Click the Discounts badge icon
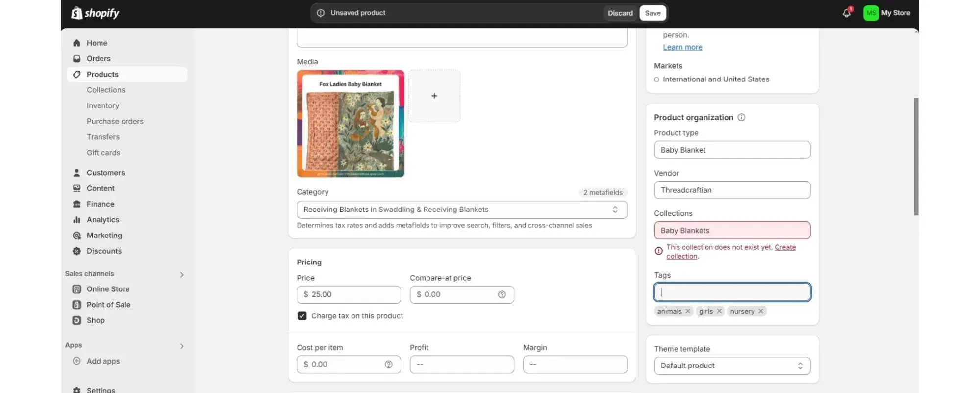This screenshot has width=980, height=393. (76, 251)
